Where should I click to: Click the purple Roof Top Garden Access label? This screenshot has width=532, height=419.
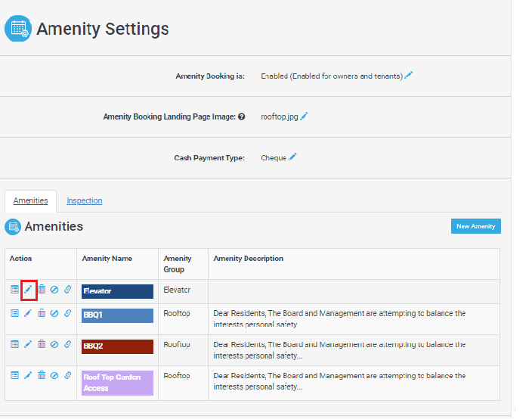117,383
